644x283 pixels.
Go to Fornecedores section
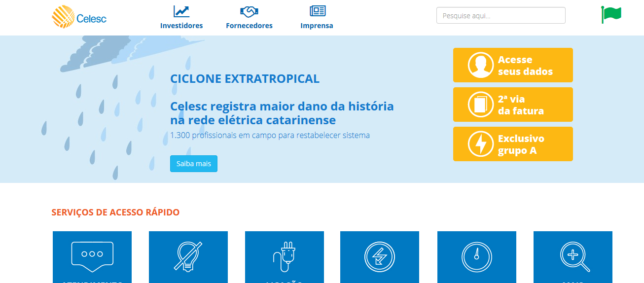click(x=249, y=26)
